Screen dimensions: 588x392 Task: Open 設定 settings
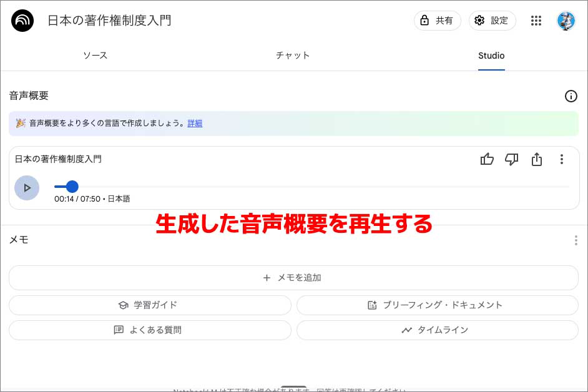pyautogui.click(x=492, y=21)
